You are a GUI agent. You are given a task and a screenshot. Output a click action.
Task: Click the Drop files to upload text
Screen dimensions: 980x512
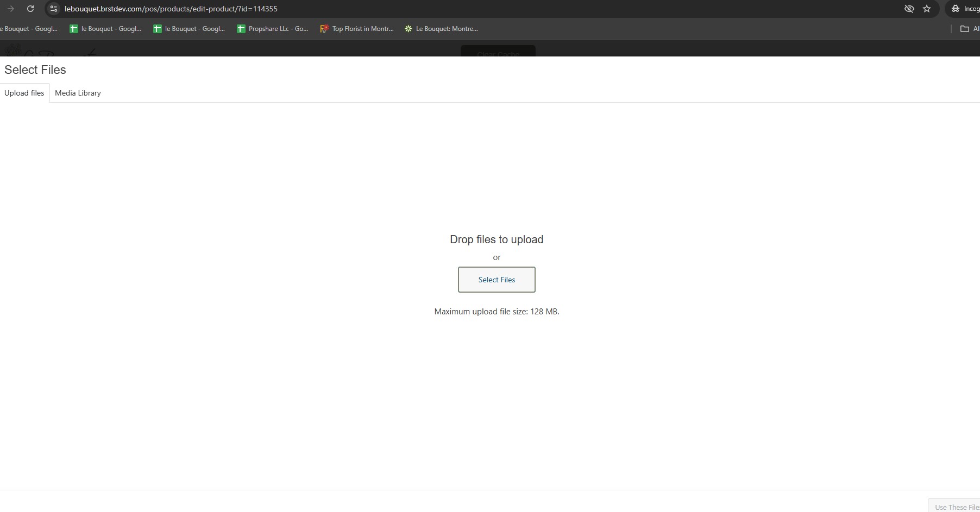(x=496, y=239)
